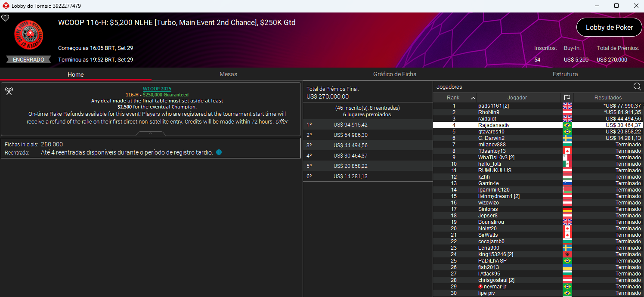Open the player search magnifier icon
644x297 pixels.
click(637, 87)
